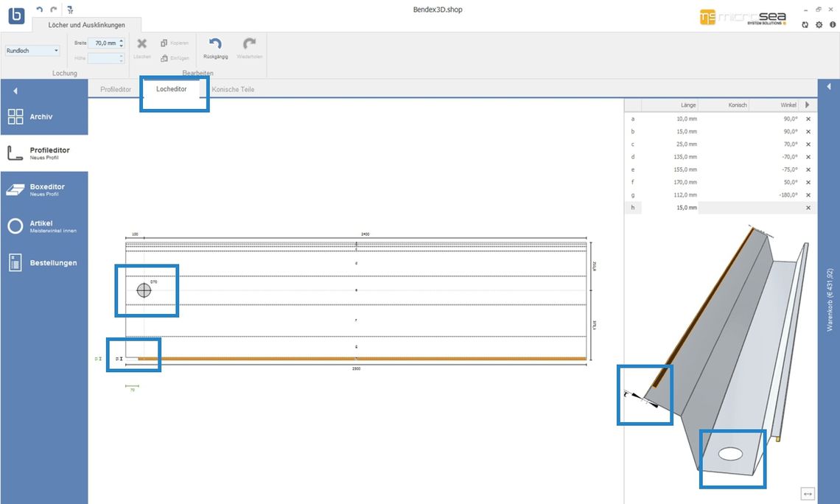This screenshot has height=504, width=840.
Task: Decrease Breite with the down stepper arrow
Action: tap(122, 46)
